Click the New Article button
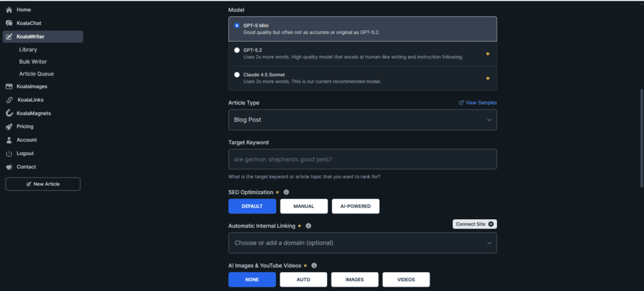Viewport: 644px width, 291px height. [43, 184]
